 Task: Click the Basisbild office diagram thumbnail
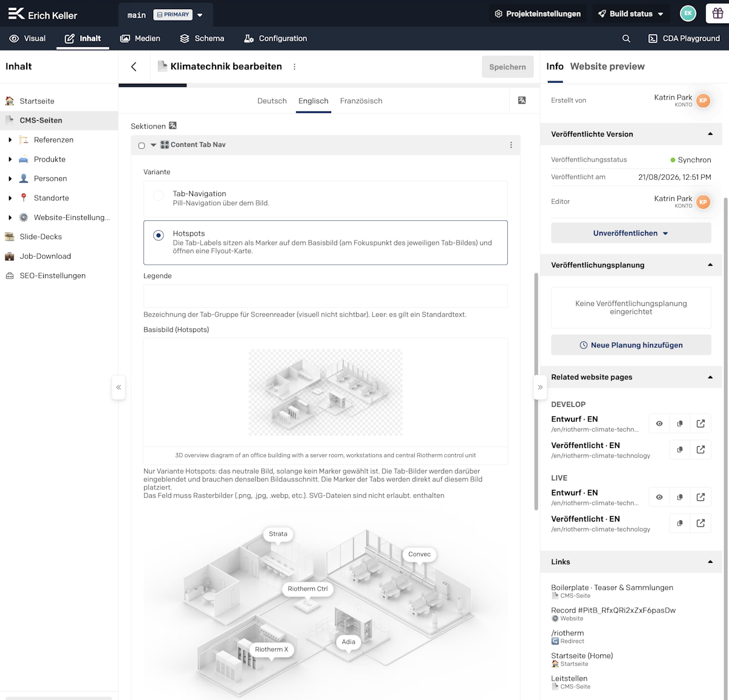326,392
